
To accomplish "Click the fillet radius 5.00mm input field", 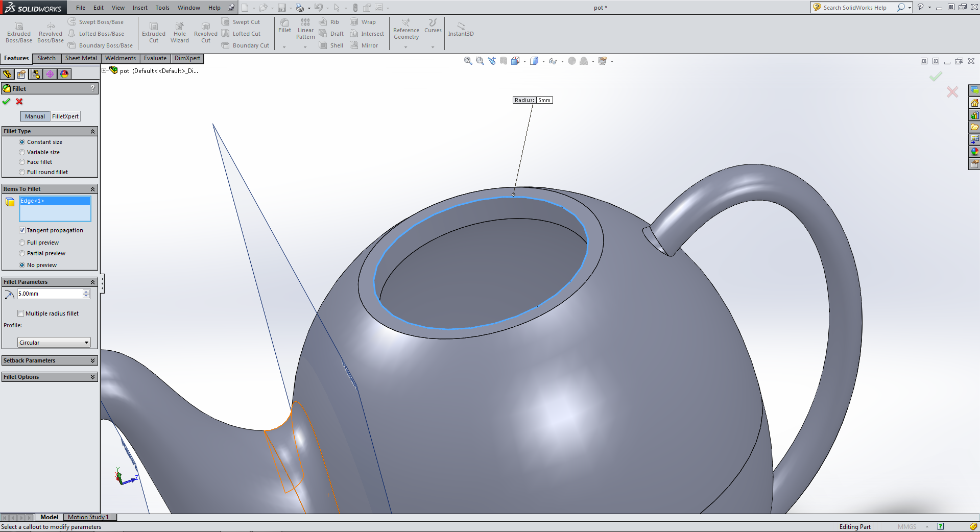I will (50, 294).
